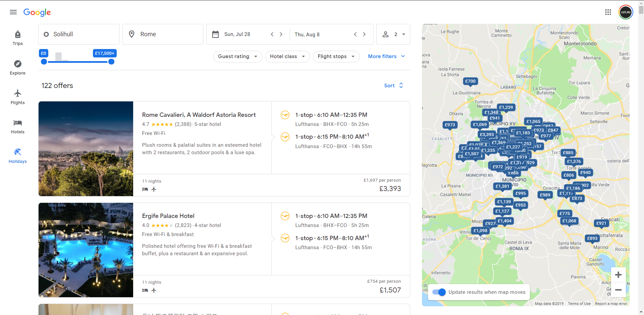
Task: Open the hamburger main menu
Action: click(13, 12)
